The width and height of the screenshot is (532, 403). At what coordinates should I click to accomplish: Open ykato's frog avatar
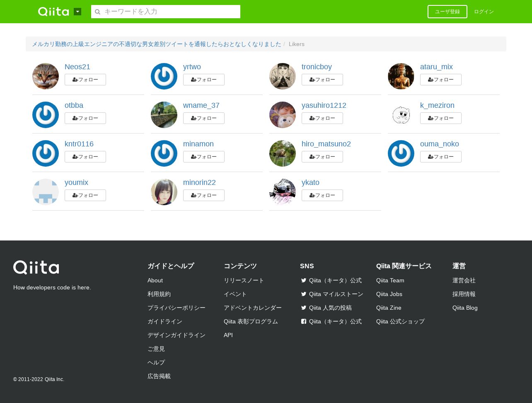pos(283,192)
